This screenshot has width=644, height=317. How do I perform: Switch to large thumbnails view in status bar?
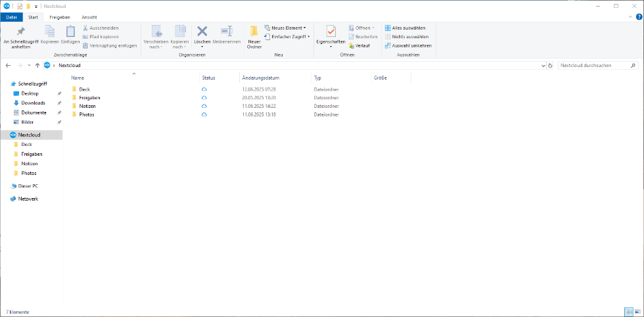[x=636, y=311]
